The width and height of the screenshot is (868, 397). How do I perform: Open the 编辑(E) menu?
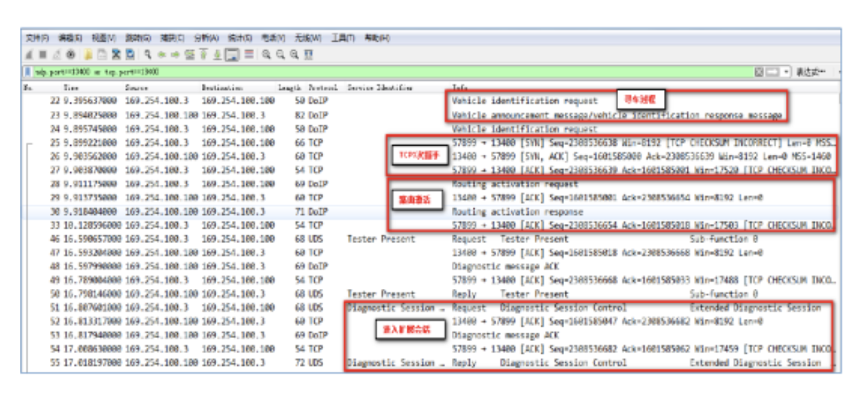point(71,38)
